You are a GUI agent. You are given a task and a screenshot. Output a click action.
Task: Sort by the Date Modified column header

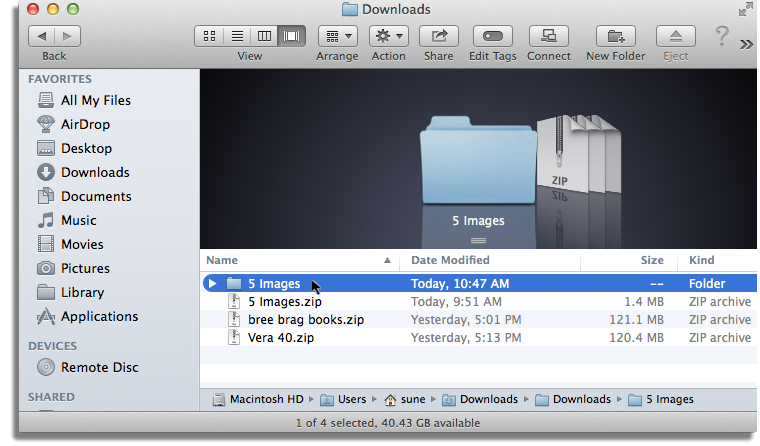pos(490,260)
